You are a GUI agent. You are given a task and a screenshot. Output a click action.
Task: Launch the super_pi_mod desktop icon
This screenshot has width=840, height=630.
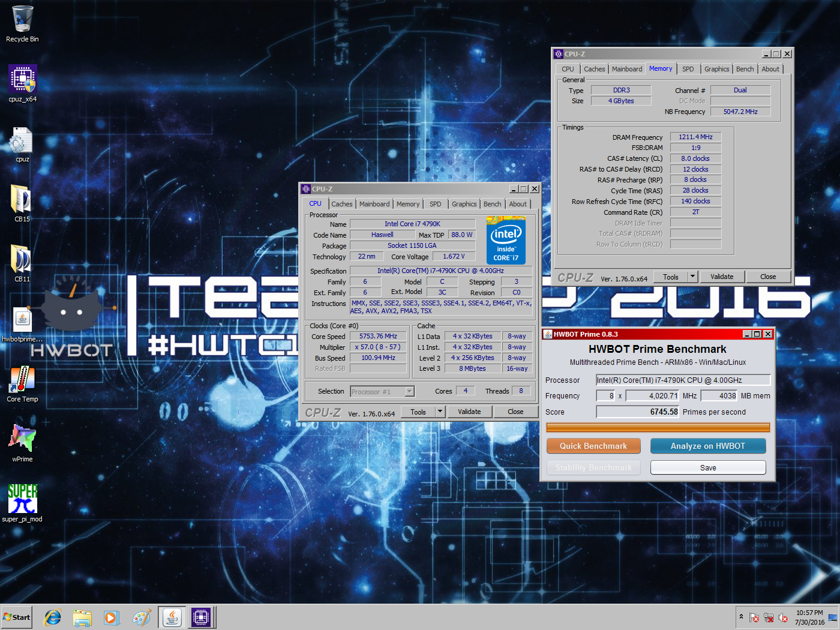coord(22,504)
